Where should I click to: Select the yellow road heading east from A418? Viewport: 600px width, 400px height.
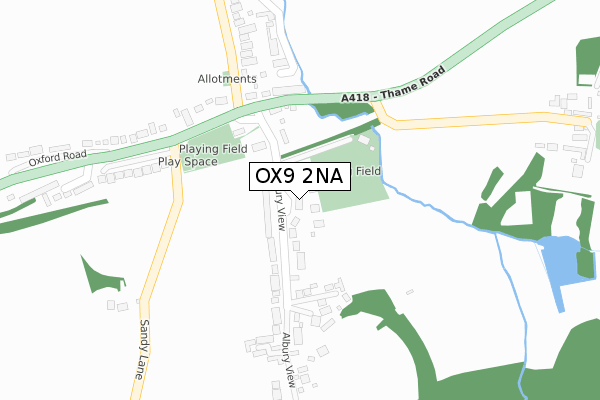482,119
